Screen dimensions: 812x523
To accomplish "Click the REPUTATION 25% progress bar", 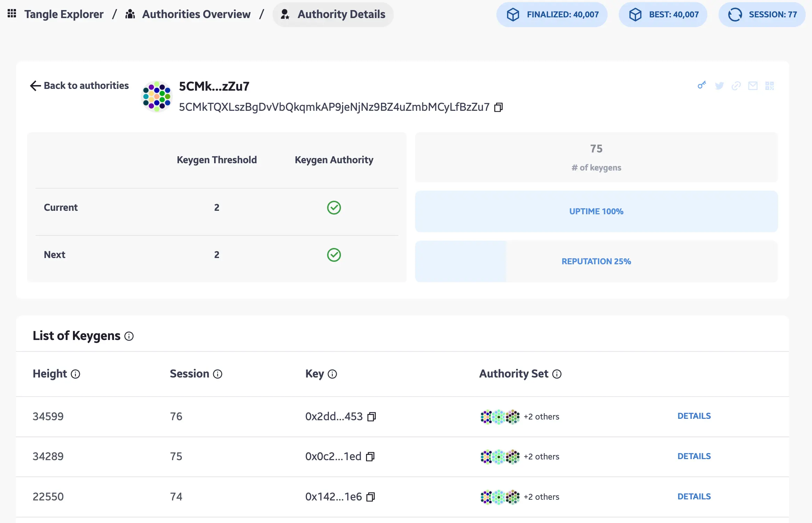I will pyautogui.click(x=596, y=261).
